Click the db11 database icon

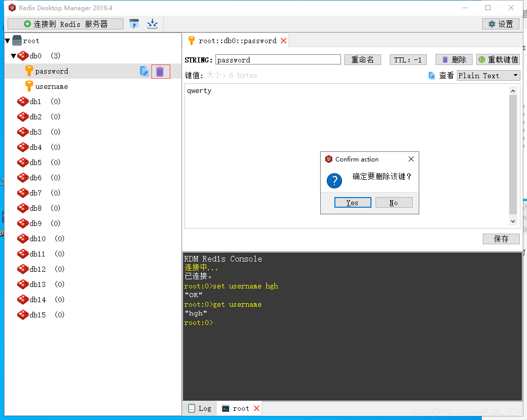pos(23,254)
